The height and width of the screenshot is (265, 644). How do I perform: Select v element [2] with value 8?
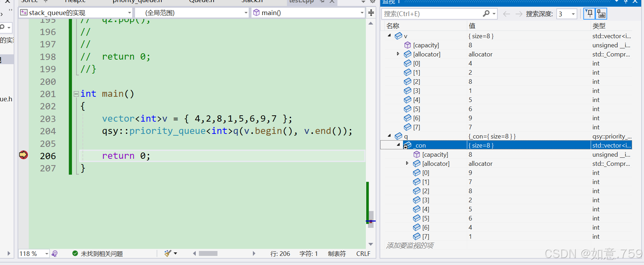(506, 82)
